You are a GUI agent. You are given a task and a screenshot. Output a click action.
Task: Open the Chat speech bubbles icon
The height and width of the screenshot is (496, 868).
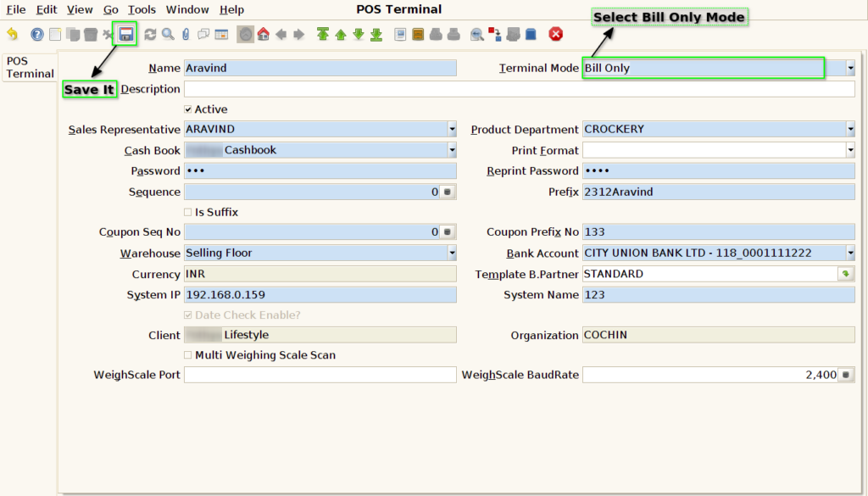(x=203, y=34)
